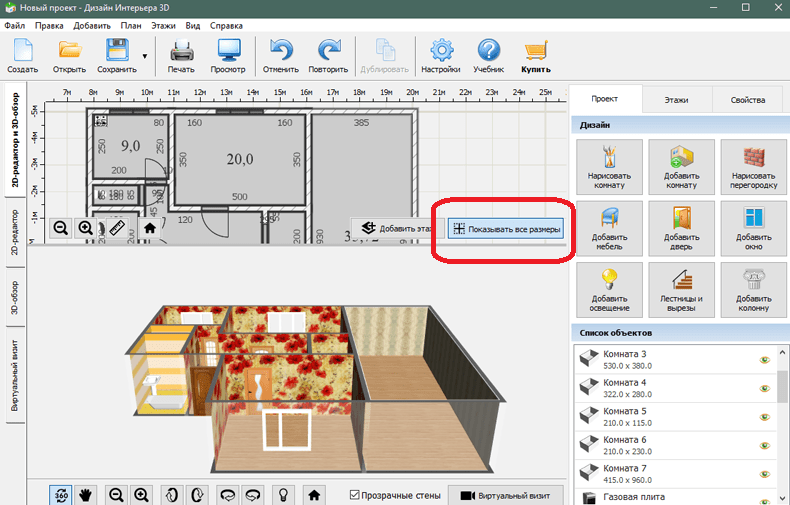Open the Справка menu
The width and height of the screenshot is (790, 505).
click(226, 26)
